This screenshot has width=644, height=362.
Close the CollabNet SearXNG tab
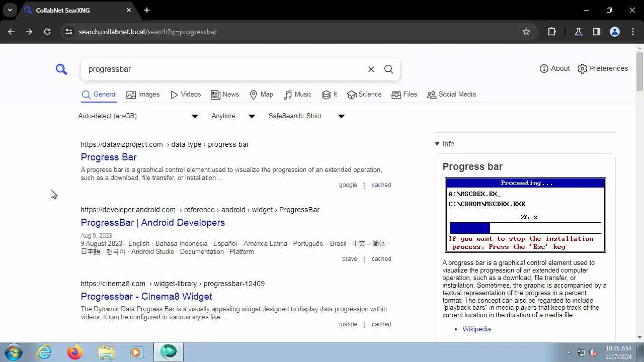[x=129, y=10]
